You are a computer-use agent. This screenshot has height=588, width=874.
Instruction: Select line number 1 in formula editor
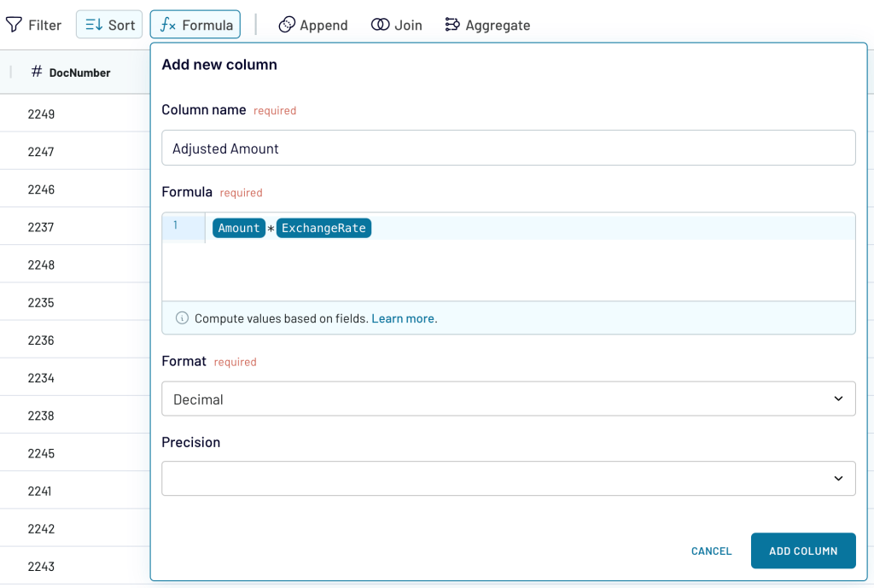[x=176, y=225]
